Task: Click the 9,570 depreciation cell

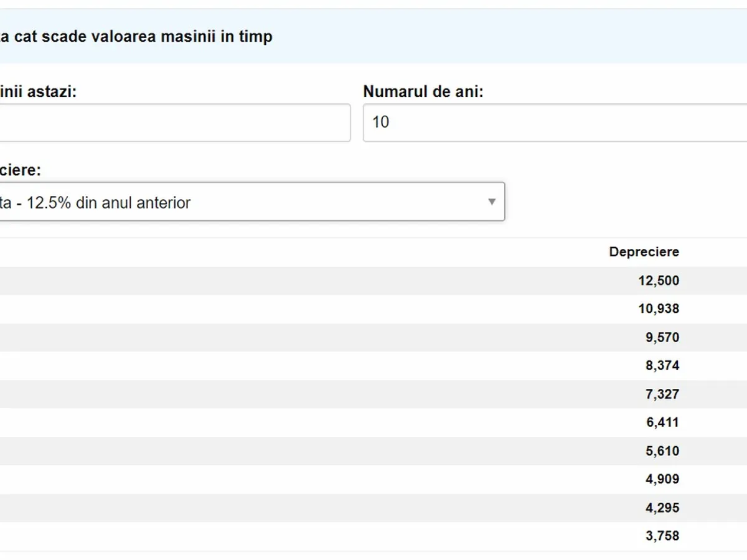Action: pos(662,337)
